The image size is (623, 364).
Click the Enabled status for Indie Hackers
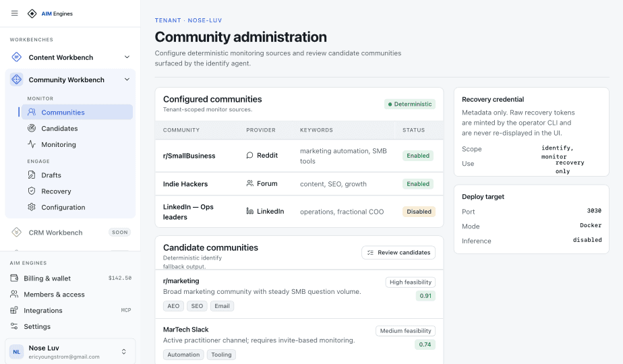pos(418,183)
